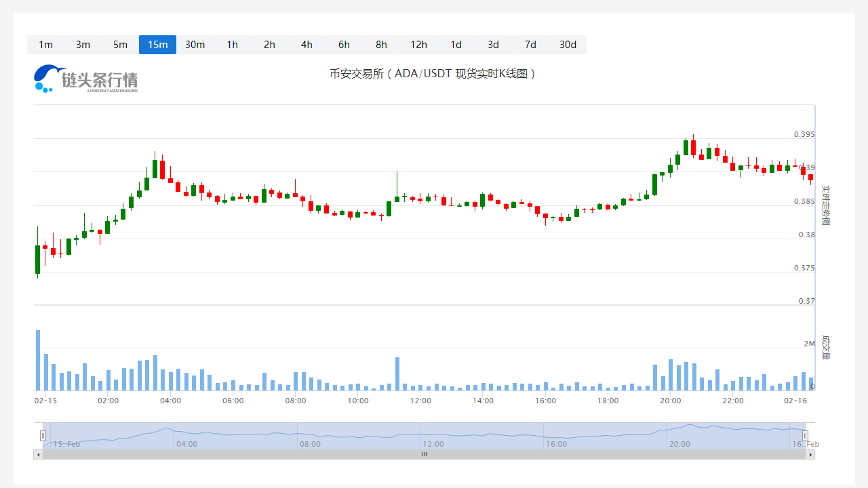Image resolution: width=868 pixels, height=488 pixels.
Task: Select the 4h interval button
Action: pos(307,45)
